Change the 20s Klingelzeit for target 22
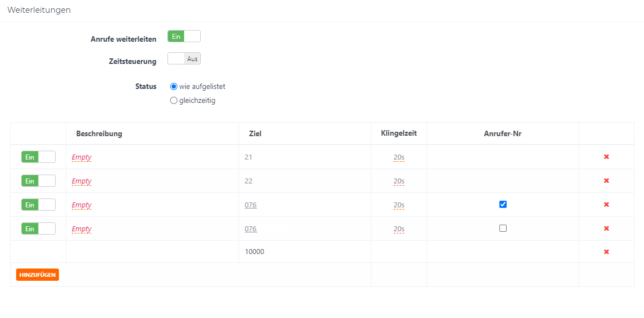Screen dimensions: 644x318 (399, 181)
